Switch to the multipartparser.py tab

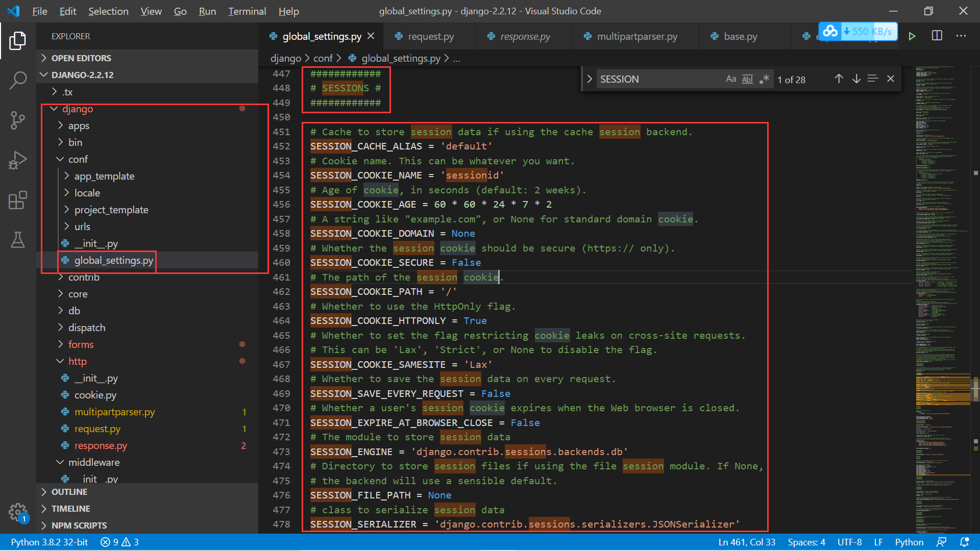[x=637, y=36]
